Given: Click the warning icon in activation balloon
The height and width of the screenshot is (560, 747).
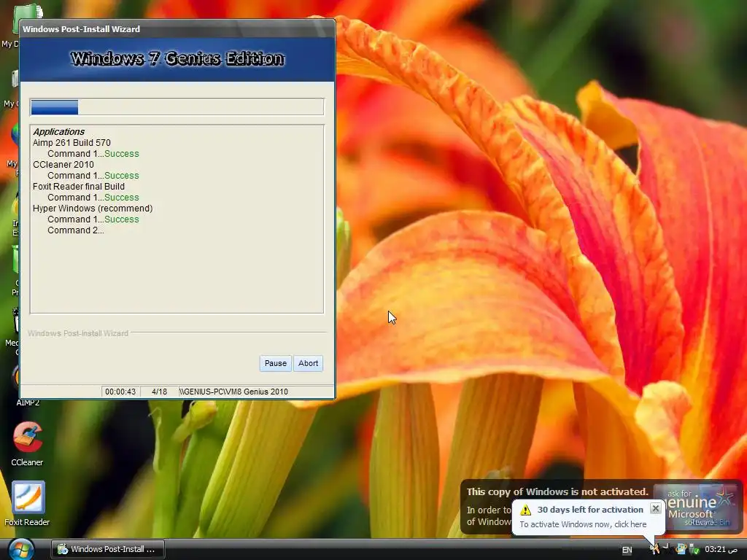Looking at the screenshot, I should pyautogui.click(x=525, y=510).
